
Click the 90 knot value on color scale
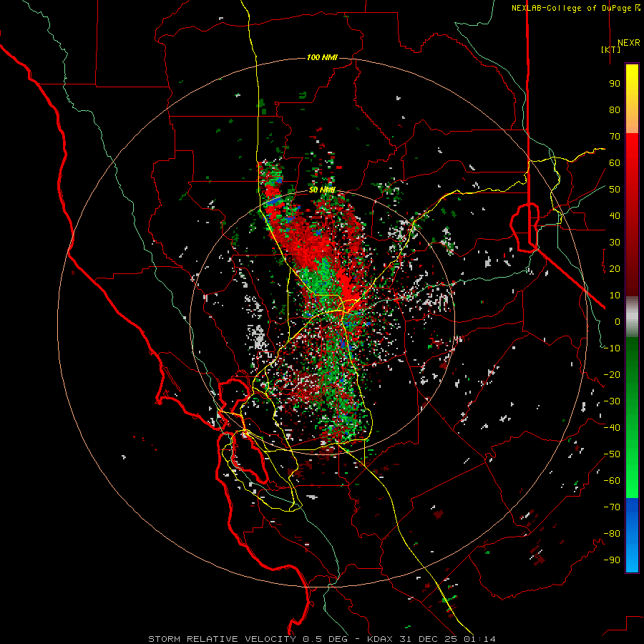615,84
